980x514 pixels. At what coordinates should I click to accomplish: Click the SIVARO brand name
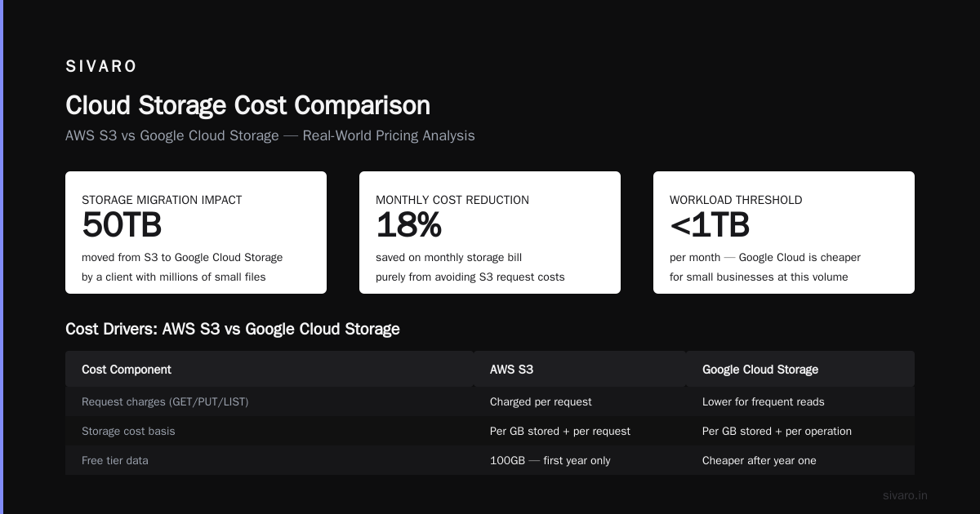[101, 67]
